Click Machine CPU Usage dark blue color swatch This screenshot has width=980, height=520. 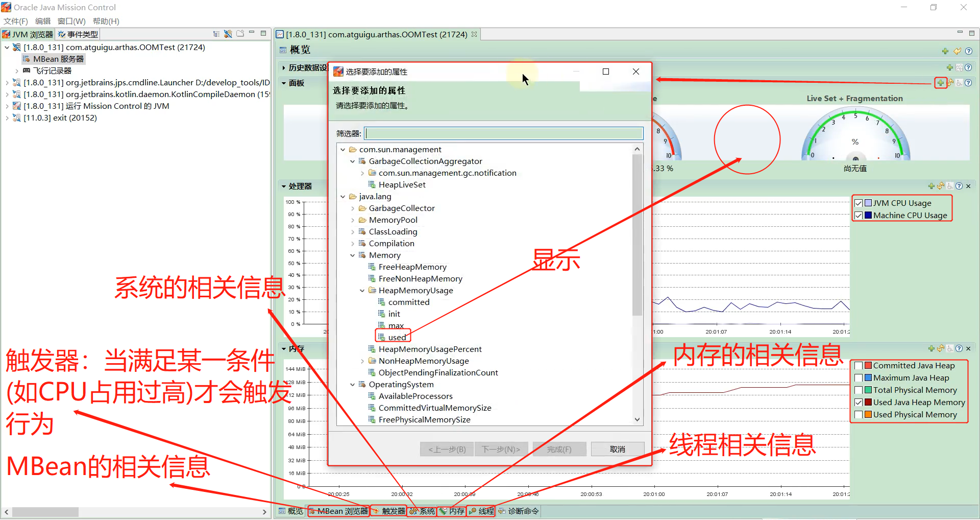(868, 216)
